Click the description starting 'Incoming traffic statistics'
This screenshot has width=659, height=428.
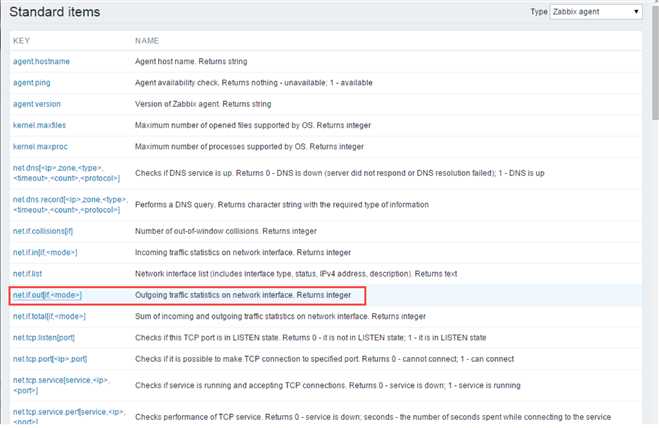click(x=243, y=253)
